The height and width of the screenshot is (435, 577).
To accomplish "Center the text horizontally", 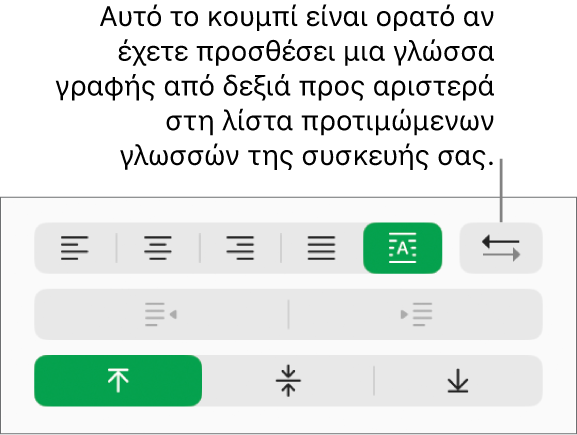I will tap(158, 248).
